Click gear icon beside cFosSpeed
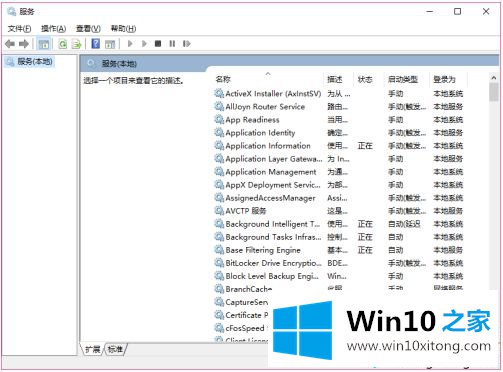 [219, 328]
